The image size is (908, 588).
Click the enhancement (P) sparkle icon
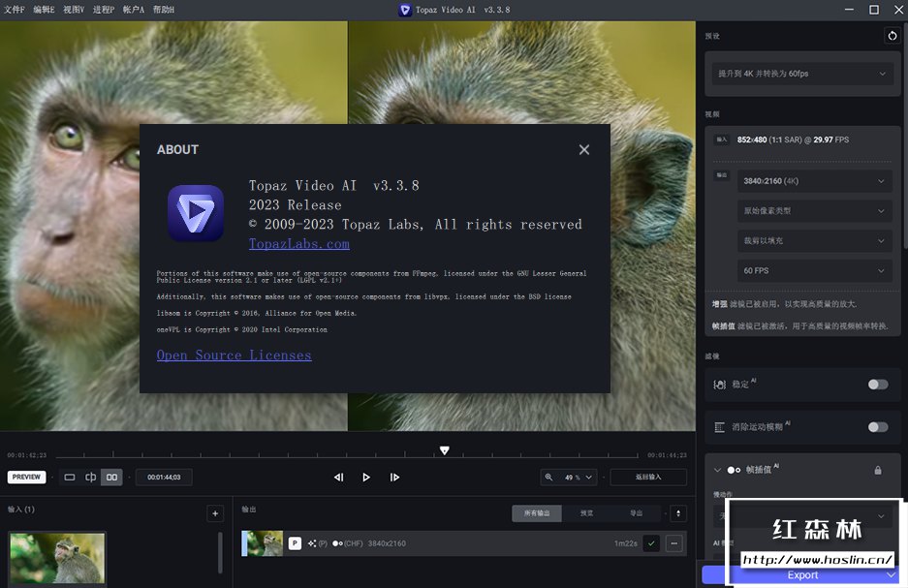click(312, 543)
